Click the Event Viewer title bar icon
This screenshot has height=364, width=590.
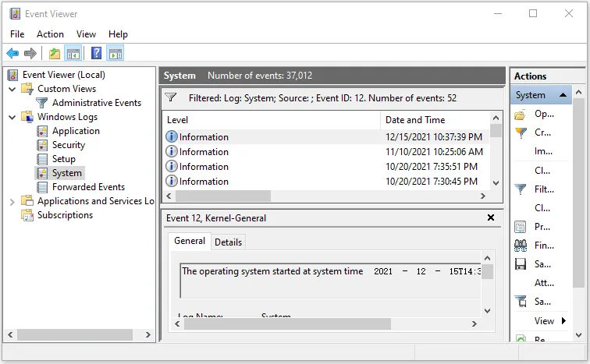tap(15, 14)
